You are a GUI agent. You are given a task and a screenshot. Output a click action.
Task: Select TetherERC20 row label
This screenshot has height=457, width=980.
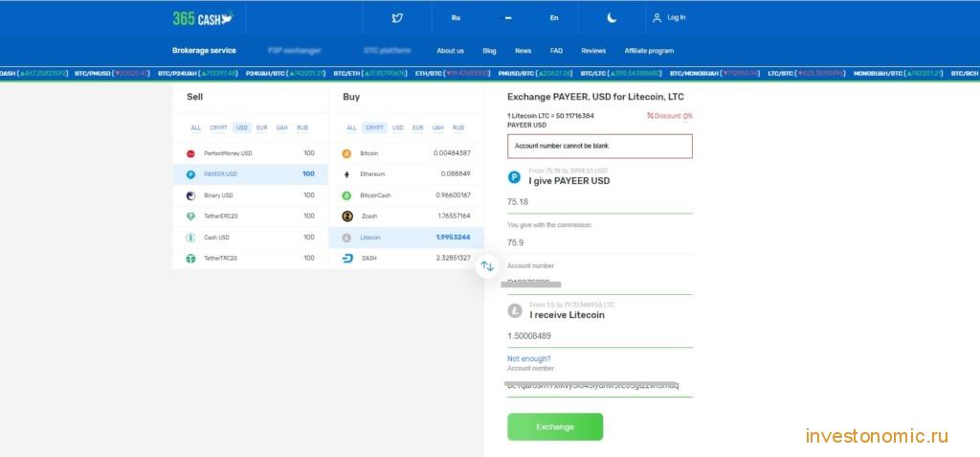point(221,216)
